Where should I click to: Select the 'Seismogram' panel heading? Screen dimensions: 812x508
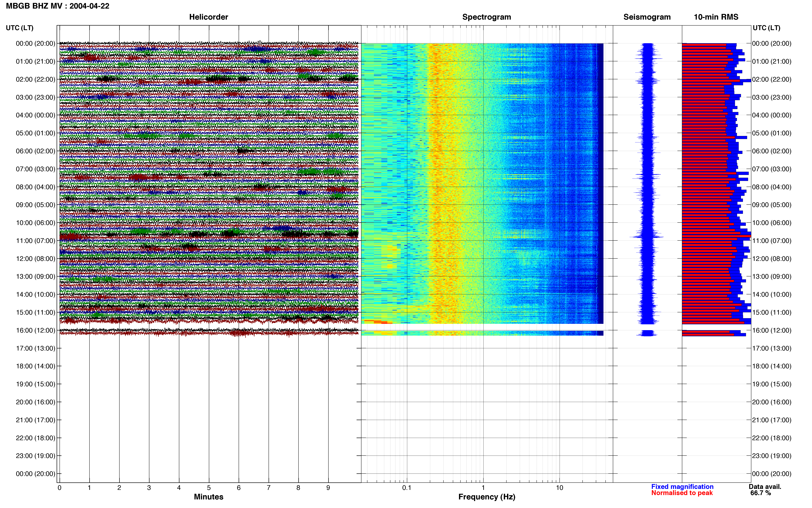647,17
